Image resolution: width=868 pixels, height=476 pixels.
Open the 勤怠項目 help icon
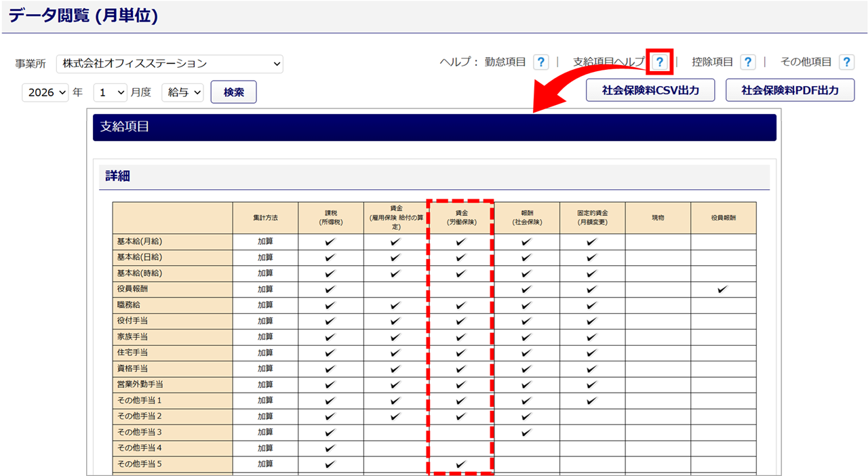tap(540, 62)
